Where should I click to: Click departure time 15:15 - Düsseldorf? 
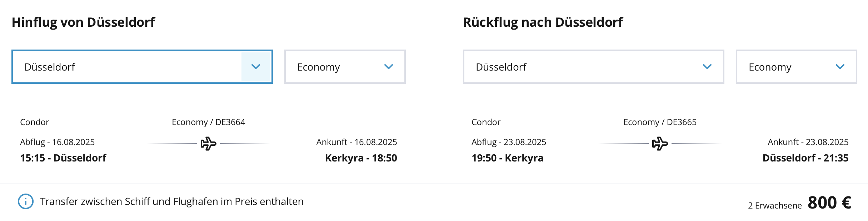point(63,158)
